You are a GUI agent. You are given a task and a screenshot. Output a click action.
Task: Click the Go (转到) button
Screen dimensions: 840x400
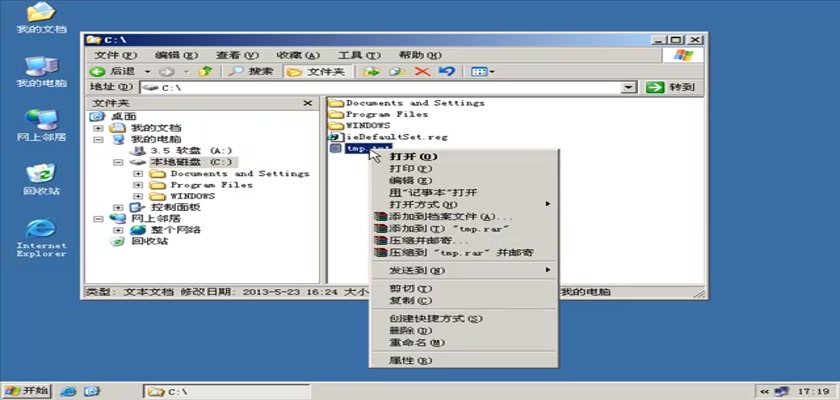(x=671, y=88)
